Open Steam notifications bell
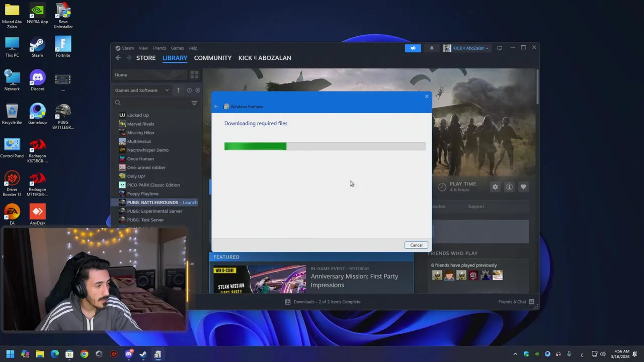 [x=432, y=48]
